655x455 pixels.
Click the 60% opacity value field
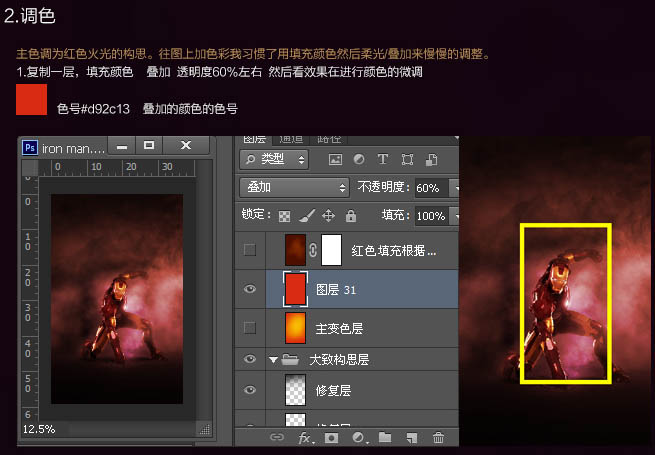pos(431,188)
